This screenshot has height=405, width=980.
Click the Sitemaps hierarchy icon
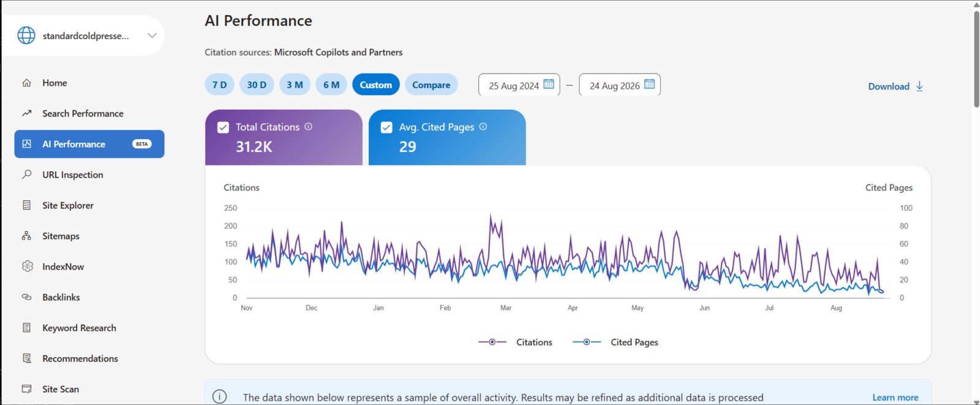(26, 236)
